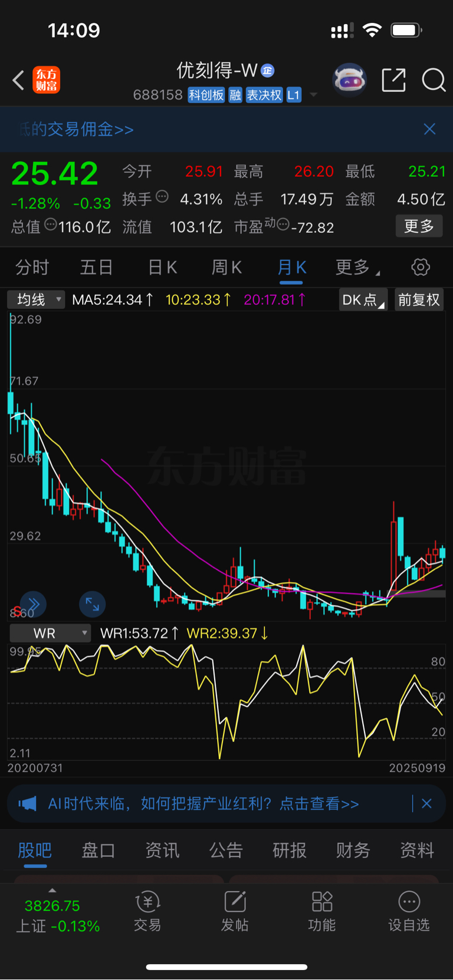Tap the stock code 688158

click(x=157, y=95)
